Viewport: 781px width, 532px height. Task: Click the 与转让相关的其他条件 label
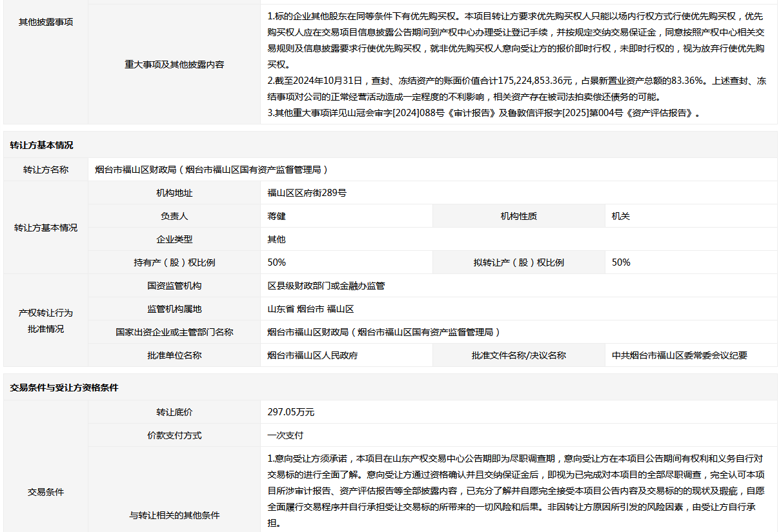point(174,515)
